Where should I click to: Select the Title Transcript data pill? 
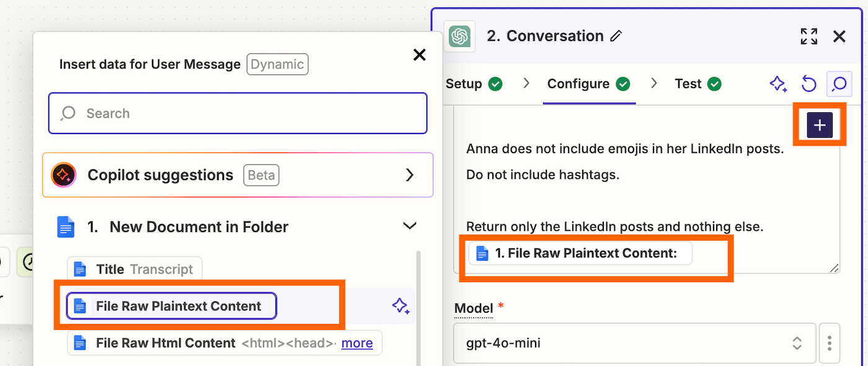(135, 269)
